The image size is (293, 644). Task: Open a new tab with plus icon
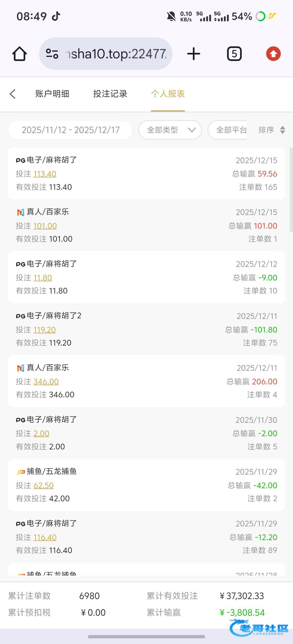194,54
